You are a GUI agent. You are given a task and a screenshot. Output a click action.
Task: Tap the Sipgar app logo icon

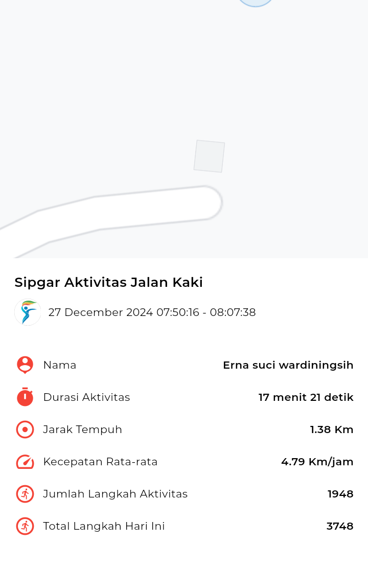(x=28, y=312)
